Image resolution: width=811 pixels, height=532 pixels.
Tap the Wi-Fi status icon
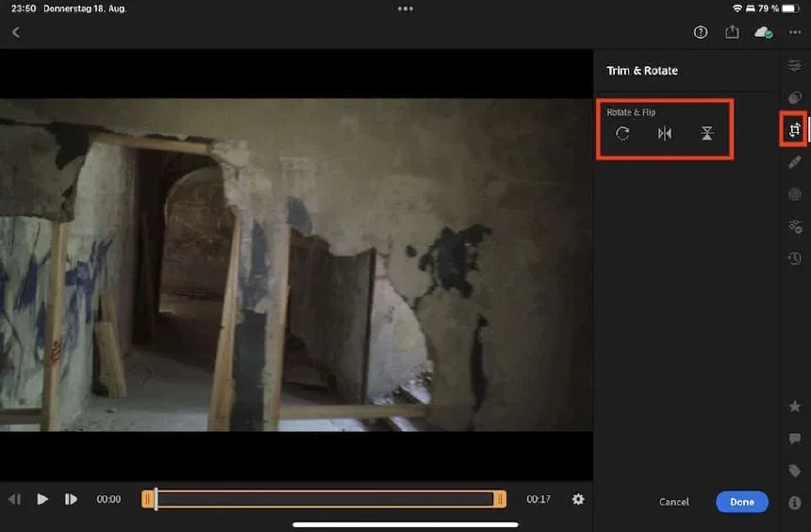click(737, 8)
